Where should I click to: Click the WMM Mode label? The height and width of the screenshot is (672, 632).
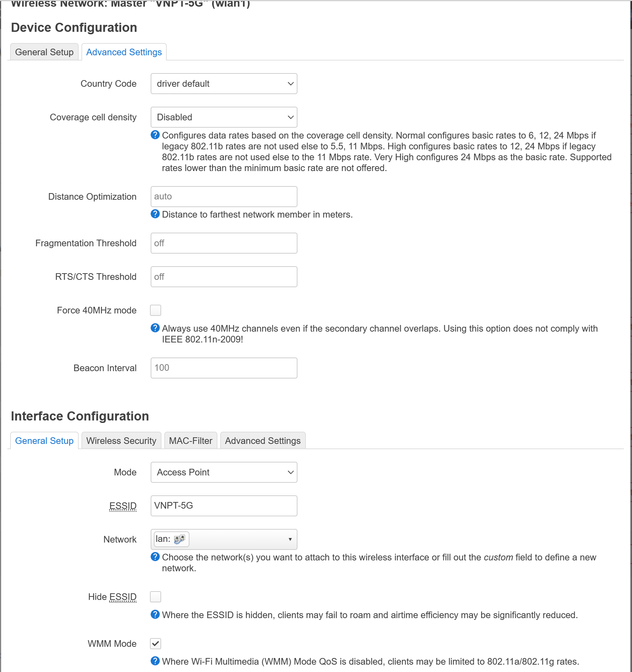[112, 644]
